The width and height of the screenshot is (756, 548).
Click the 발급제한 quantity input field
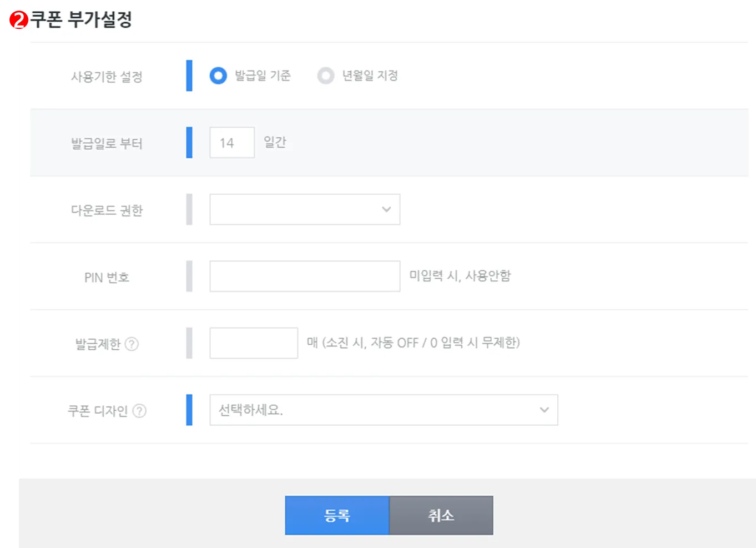click(253, 343)
